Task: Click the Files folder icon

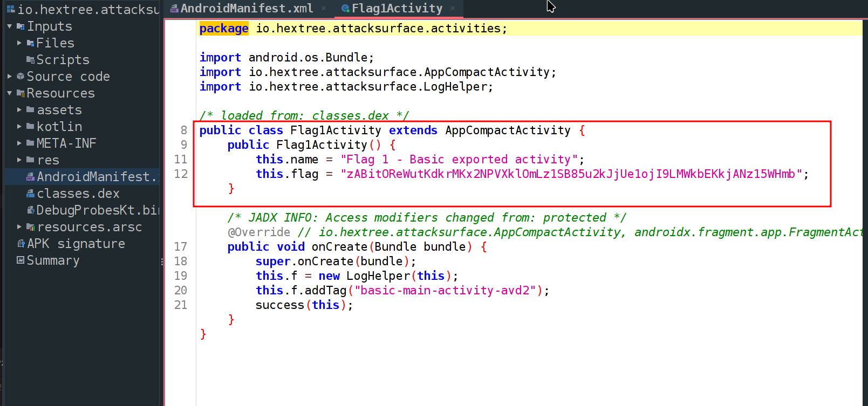Action: click(x=30, y=43)
